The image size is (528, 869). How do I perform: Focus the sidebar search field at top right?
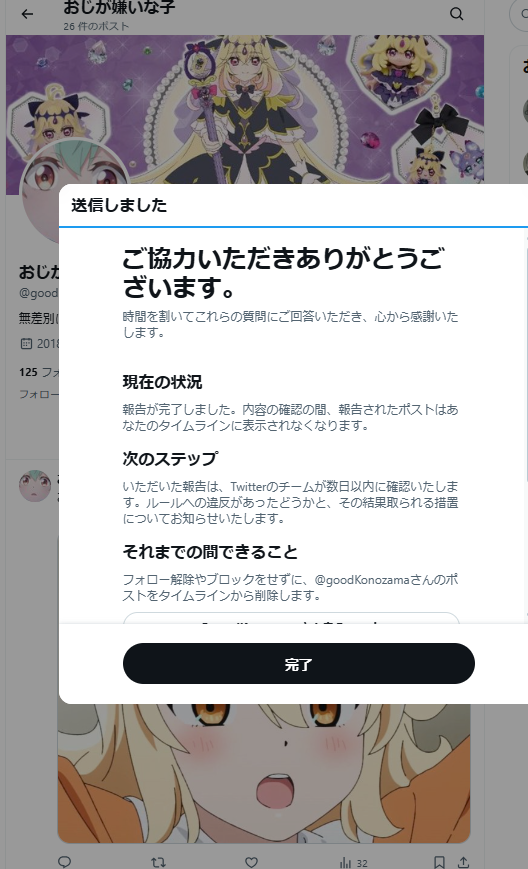click(x=520, y=14)
